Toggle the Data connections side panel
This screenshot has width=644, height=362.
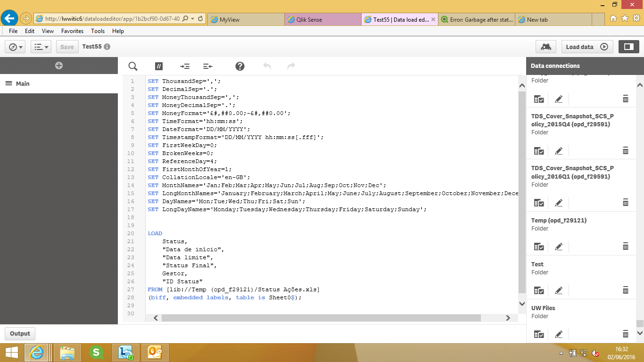(x=628, y=47)
